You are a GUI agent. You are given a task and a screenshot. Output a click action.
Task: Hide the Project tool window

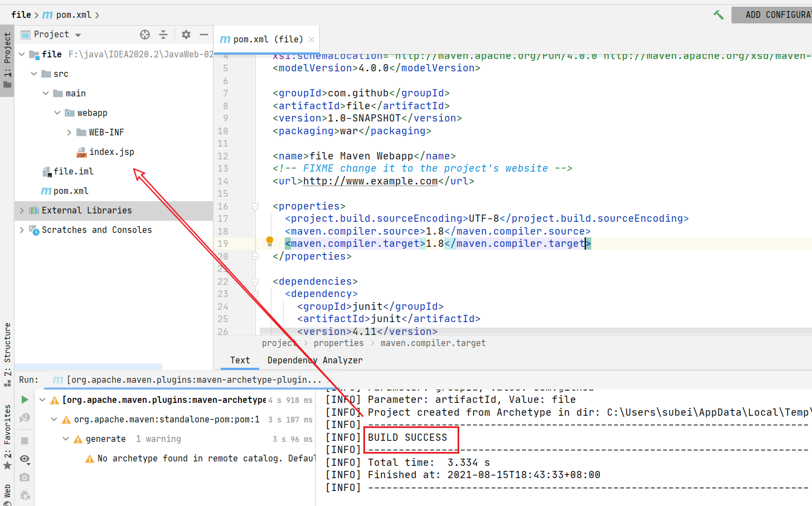tap(204, 35)
